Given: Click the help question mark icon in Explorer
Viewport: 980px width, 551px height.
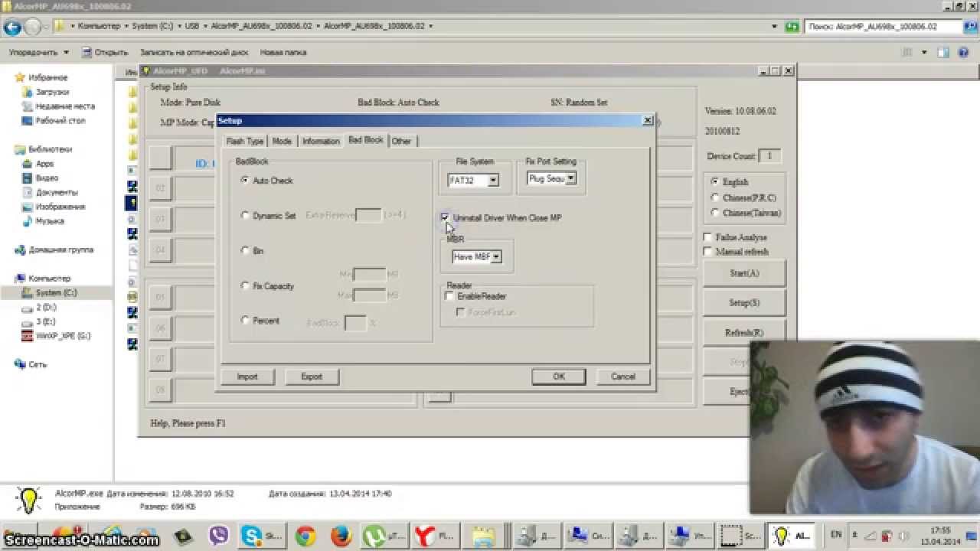Looking at the screenshot, I should pyautogui.click(x=964, y=53).
